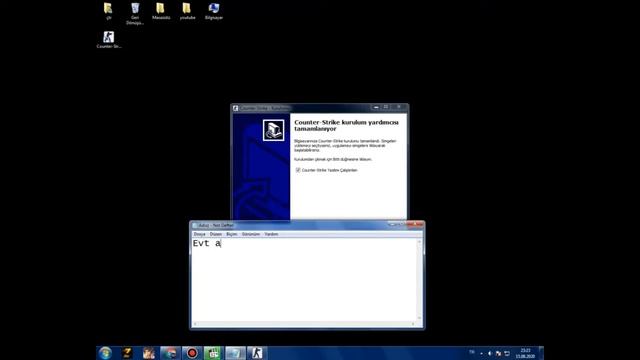
Task: Click the Windows Start orb
Action: pos(105,353)
